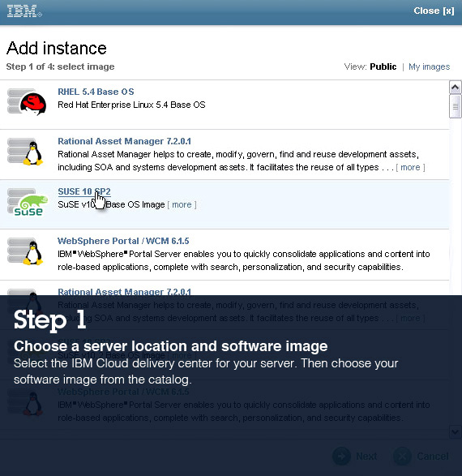Screen dimensions: 462x476
Task: Click WebSphere Portal Server description text
Action: 244,260
